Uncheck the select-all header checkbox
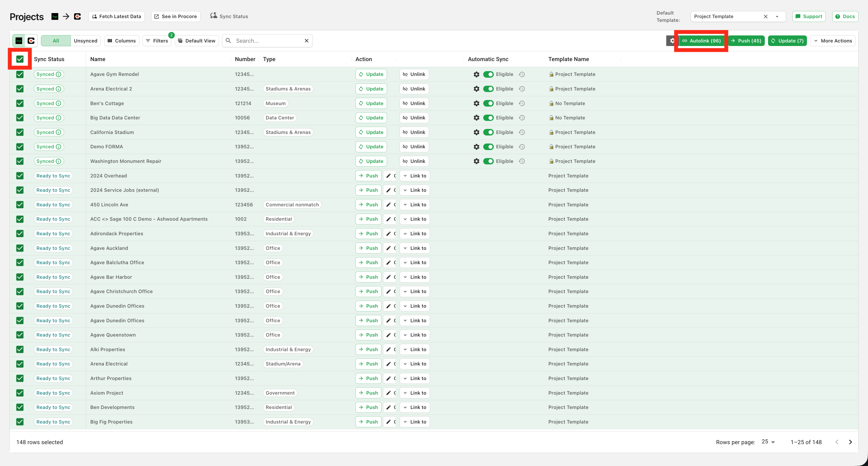This screenshot has width=868, height=466. 20,59
